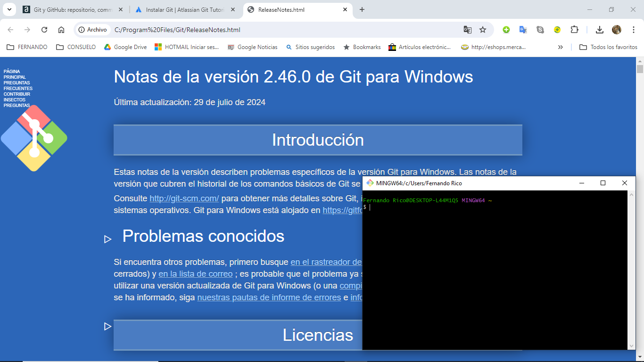Open the Sitios sugeridos bookmark
Screen dimensions: 644x362
pos(310,47)
